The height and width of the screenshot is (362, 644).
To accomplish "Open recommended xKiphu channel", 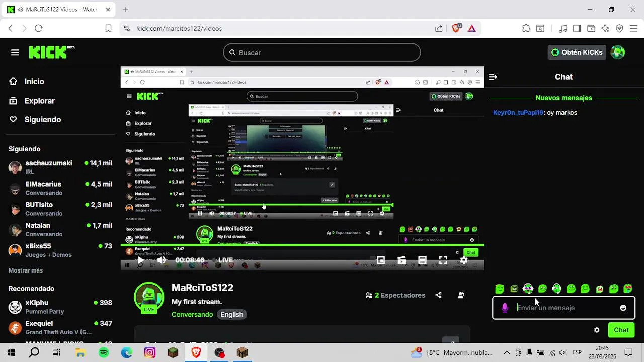I will (x=60, y=307).
